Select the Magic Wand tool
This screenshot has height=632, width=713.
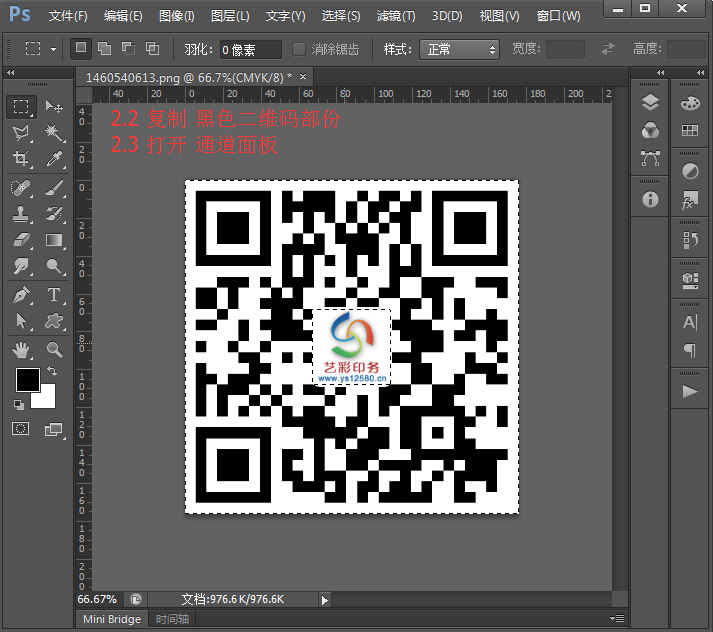pos(54,133)
